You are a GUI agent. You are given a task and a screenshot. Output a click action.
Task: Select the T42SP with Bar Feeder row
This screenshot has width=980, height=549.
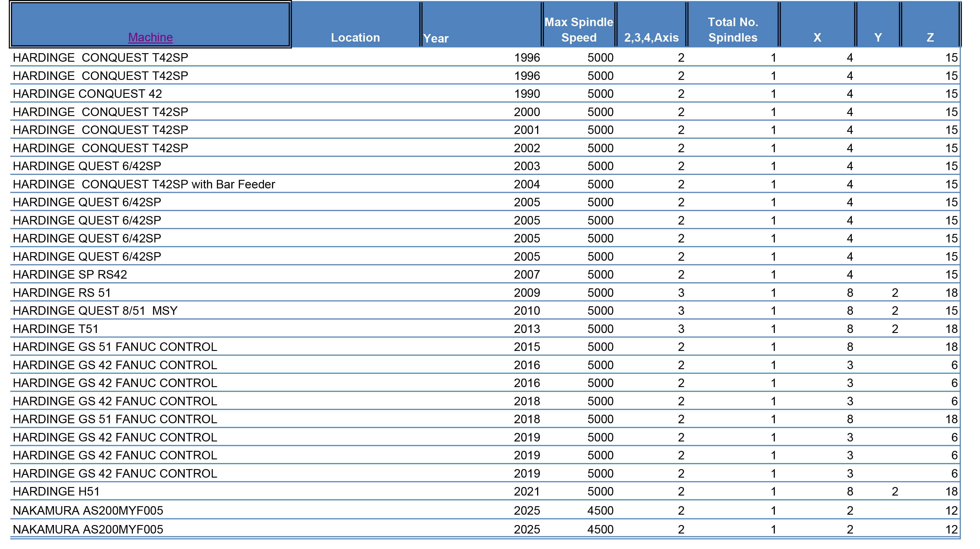[144, 184]
